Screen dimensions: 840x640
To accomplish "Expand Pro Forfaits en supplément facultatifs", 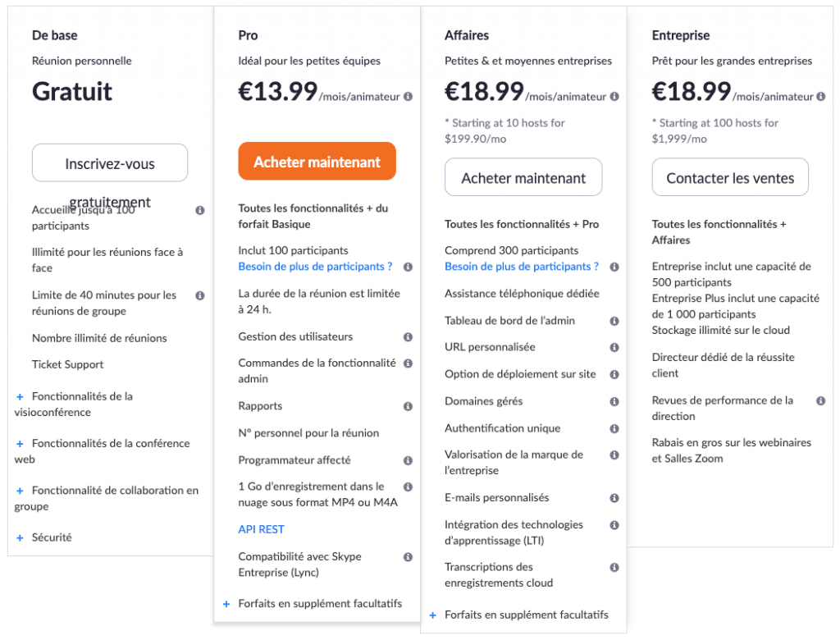I will pos(226,604).
